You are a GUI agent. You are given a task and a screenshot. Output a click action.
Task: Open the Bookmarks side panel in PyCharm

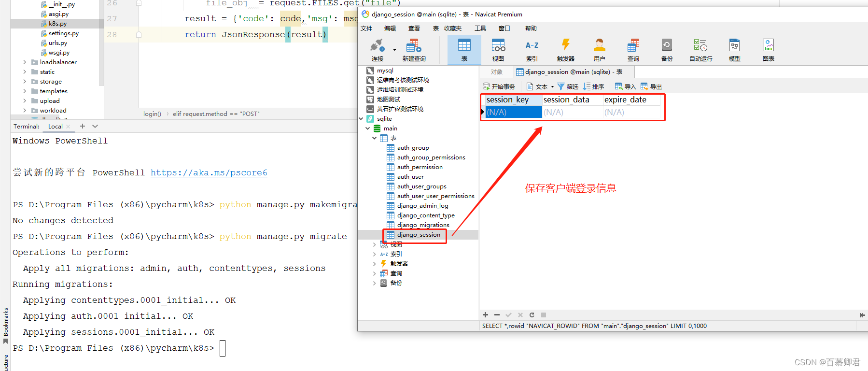click(x=5, y=326)
